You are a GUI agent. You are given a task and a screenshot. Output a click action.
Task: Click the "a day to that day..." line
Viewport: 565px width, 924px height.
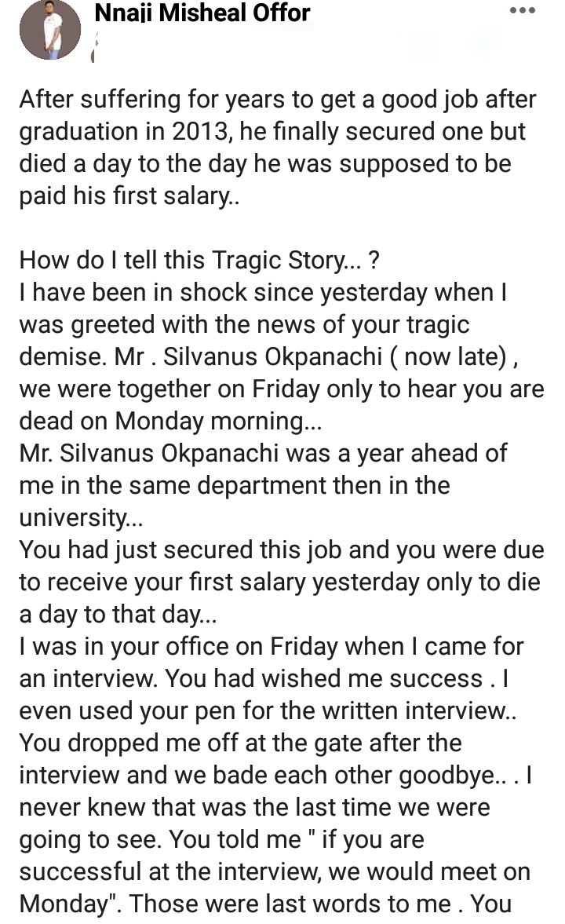tap(118, 614)
